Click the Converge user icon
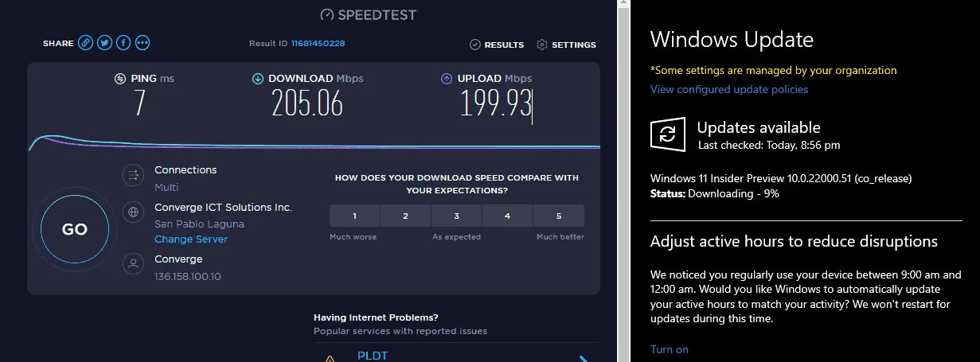Viewport: 980px width, 362px height. coord(133,263)
